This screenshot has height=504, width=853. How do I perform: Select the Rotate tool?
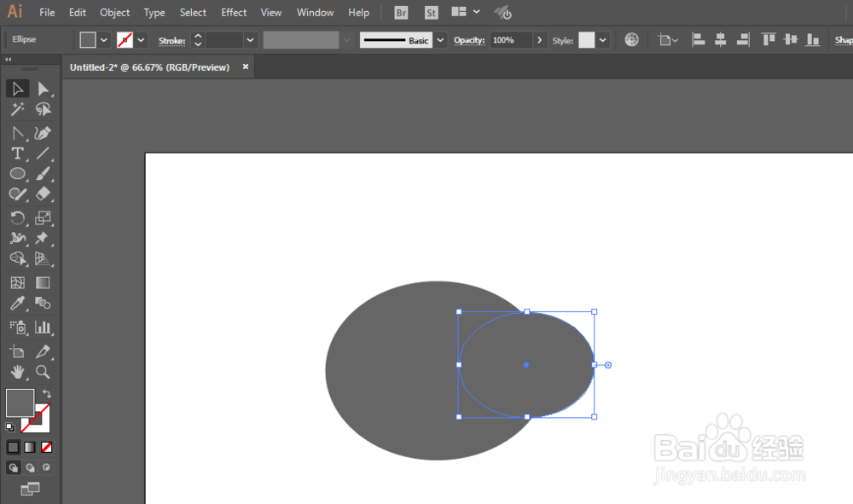click(17, 218)
